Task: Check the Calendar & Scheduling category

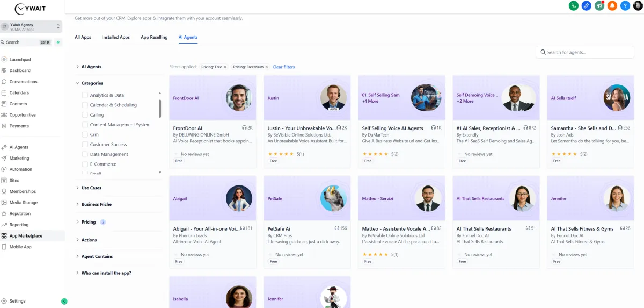Action: pos(85,105)
